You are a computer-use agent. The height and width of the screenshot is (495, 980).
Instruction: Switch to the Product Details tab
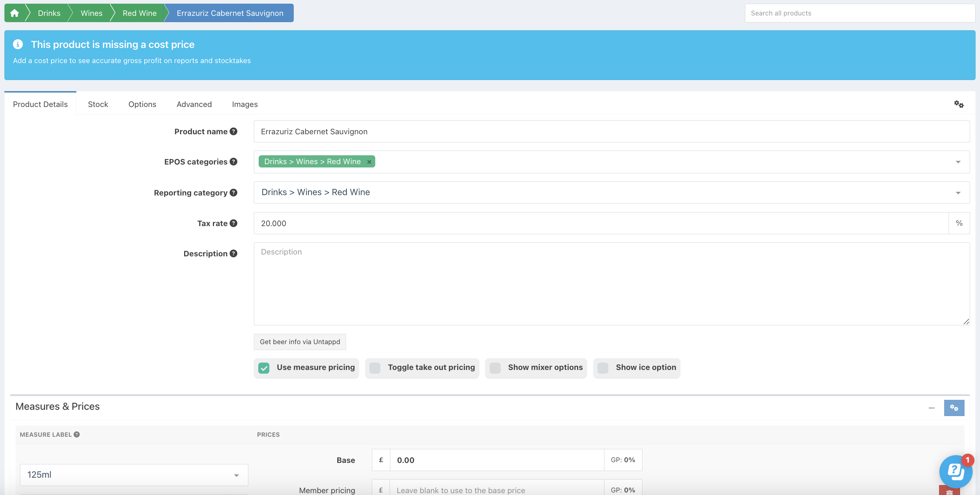click(40, 104)
